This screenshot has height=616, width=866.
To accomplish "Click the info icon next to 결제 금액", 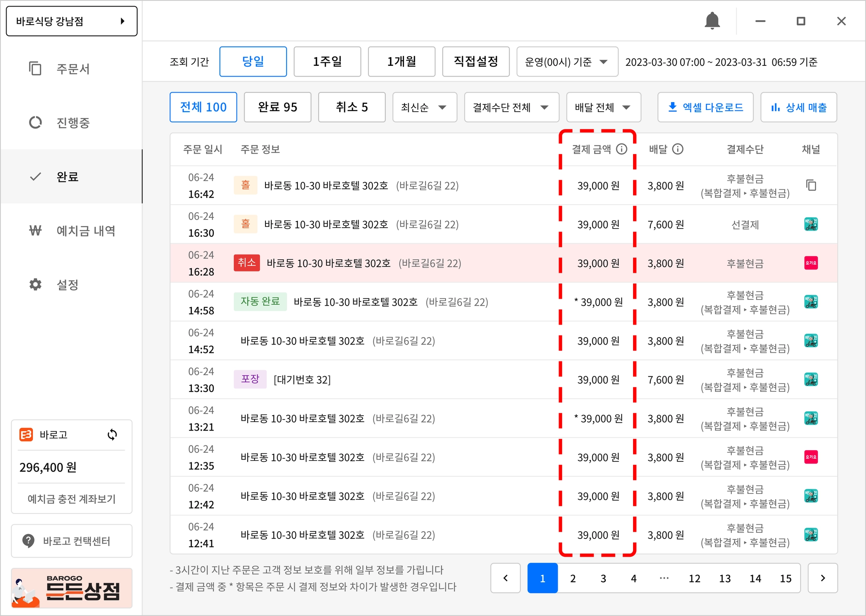I will pos(621,149).
